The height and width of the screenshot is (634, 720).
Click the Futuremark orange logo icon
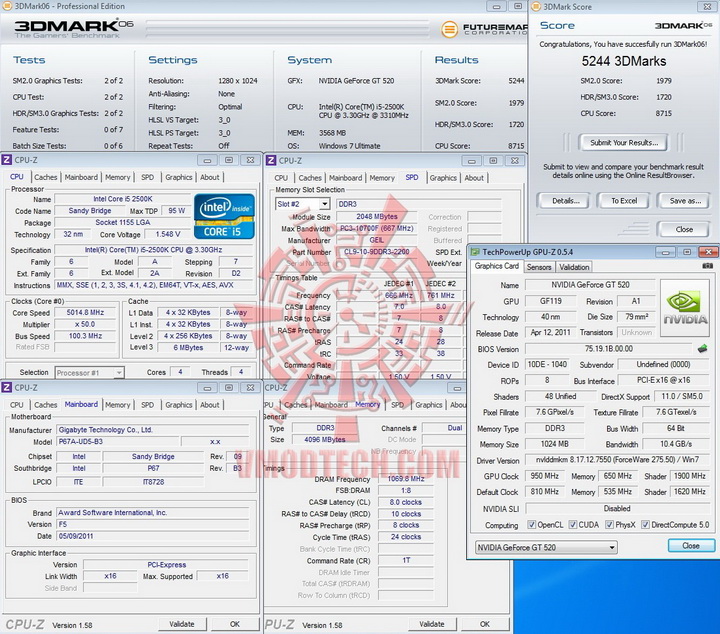click(450, 29)
